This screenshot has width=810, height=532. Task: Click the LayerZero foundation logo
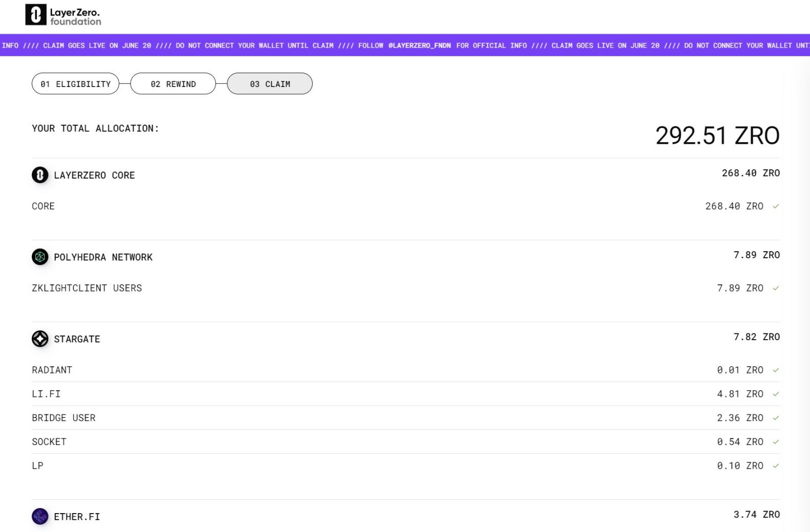tap(63, 15)
